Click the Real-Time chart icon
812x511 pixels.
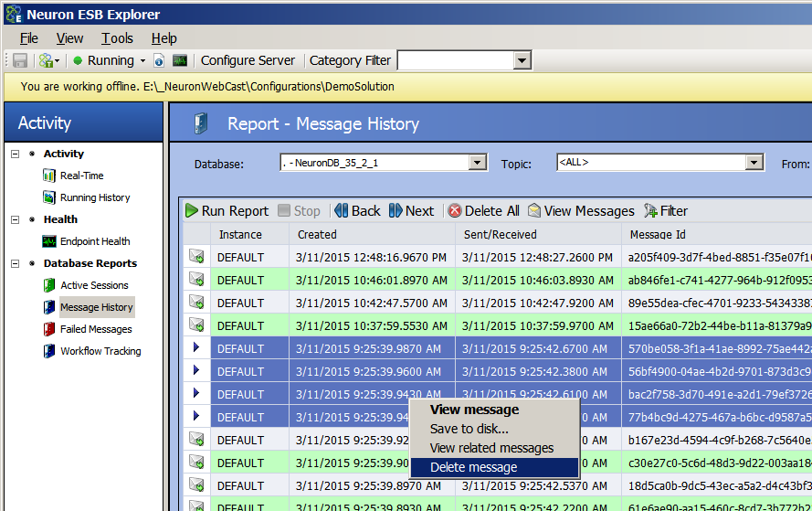(49, 176)
